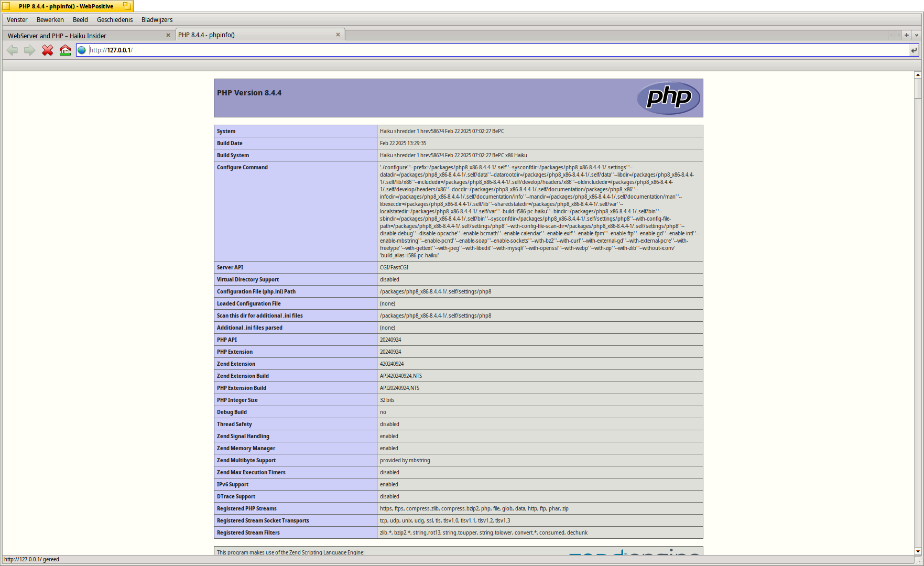Go forward with the right arrow button

(x=30, y=50)
